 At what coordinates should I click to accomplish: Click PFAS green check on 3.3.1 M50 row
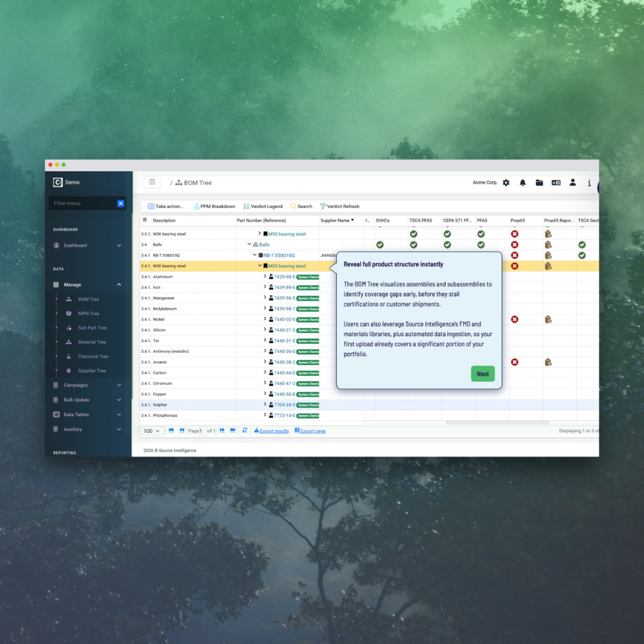click(x=480, y=234)
